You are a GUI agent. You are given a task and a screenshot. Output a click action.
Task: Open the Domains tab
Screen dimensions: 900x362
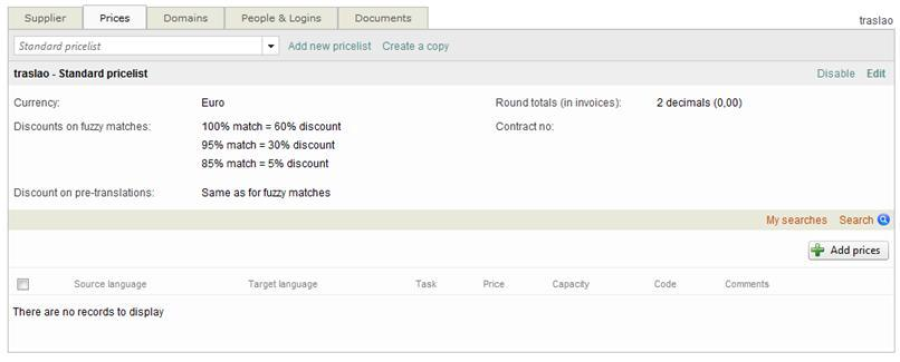pos(185,18)
